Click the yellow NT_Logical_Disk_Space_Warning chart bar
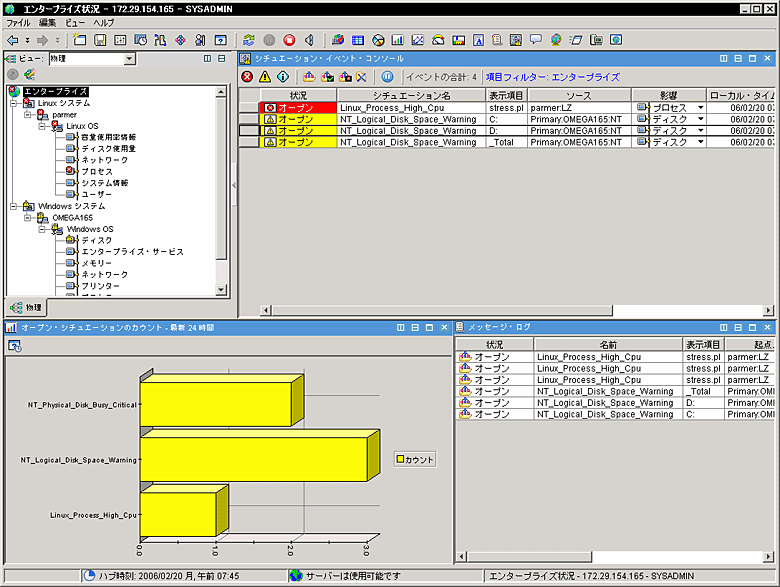Viewport: 780px width, 587px height. point(254,460)
